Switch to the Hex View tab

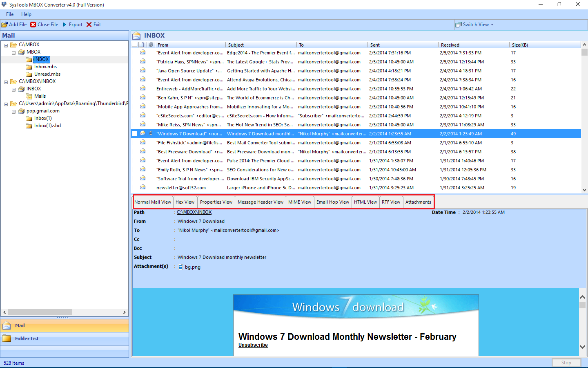click(x=185, y=202)
